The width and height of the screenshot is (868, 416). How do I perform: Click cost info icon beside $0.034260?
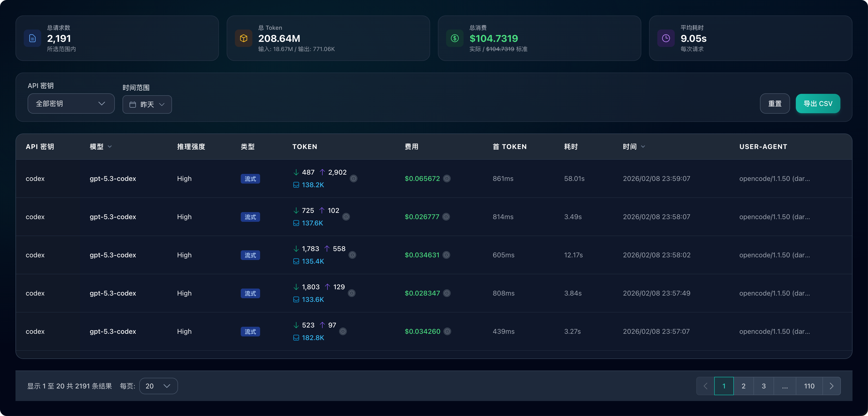pyautogui.click(x=447, y=332)
